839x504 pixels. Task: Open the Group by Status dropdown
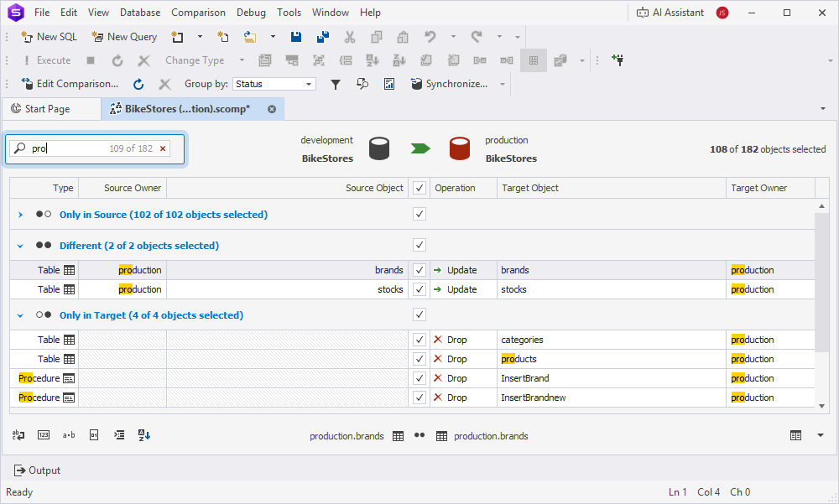[310, 84]
